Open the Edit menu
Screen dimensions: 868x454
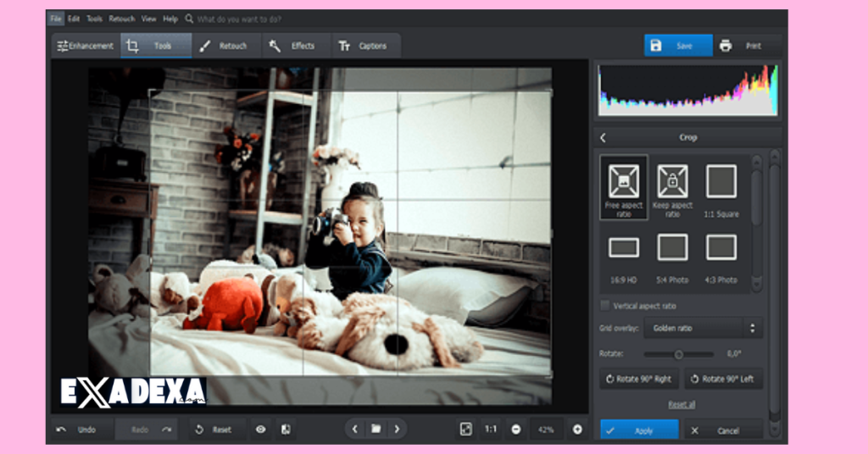click(74, 19)
